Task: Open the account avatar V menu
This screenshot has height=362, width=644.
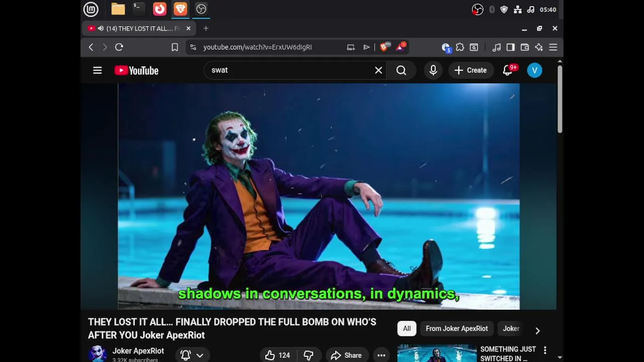Action: pos(534,70)
